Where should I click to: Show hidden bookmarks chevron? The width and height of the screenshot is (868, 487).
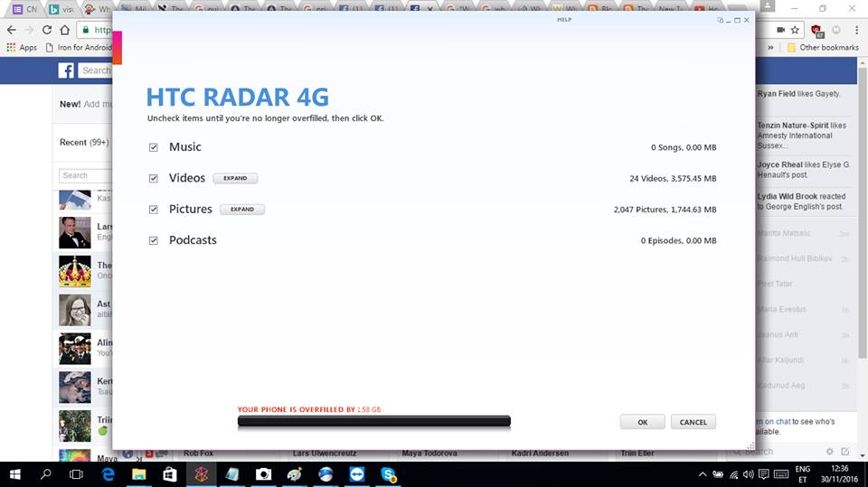770,48
